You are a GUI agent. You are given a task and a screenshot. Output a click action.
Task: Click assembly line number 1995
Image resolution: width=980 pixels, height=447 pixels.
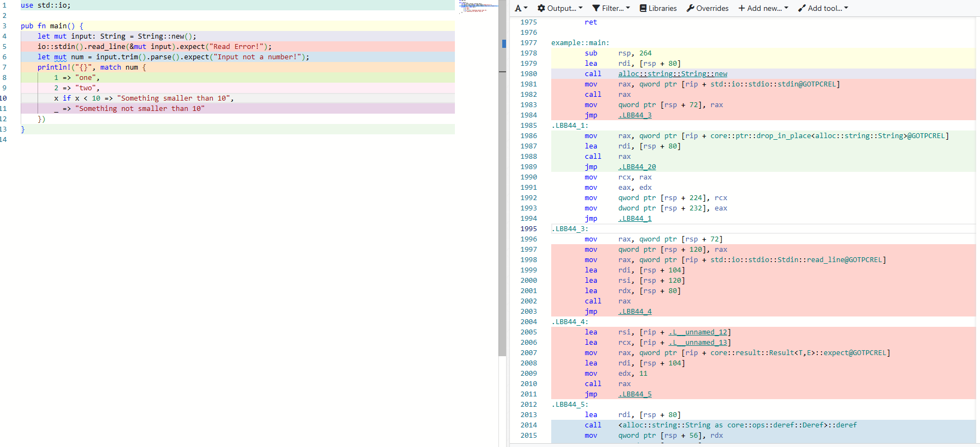point(528,229)
